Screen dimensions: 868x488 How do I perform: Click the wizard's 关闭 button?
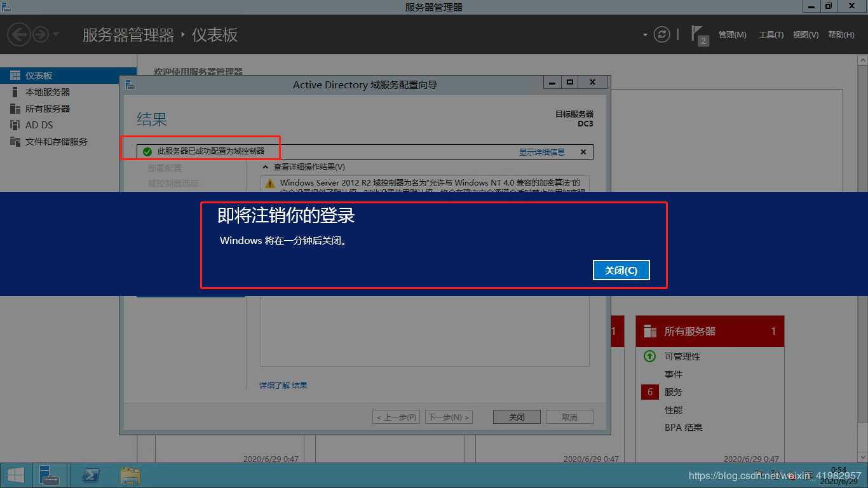517,417
